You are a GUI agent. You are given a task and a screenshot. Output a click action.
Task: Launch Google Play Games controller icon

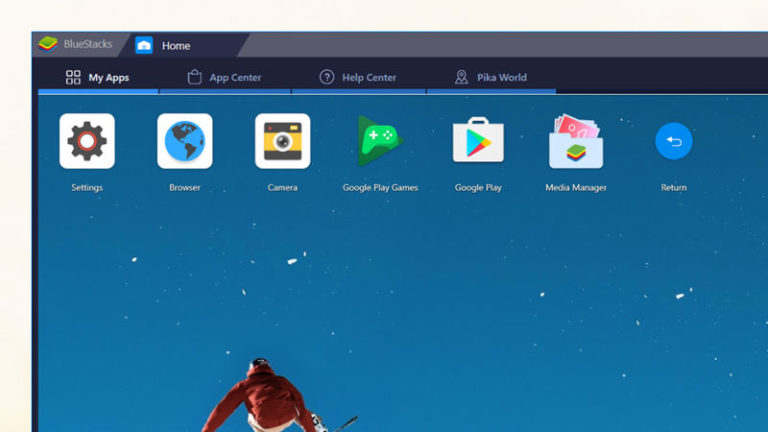[x=380, y=141]
